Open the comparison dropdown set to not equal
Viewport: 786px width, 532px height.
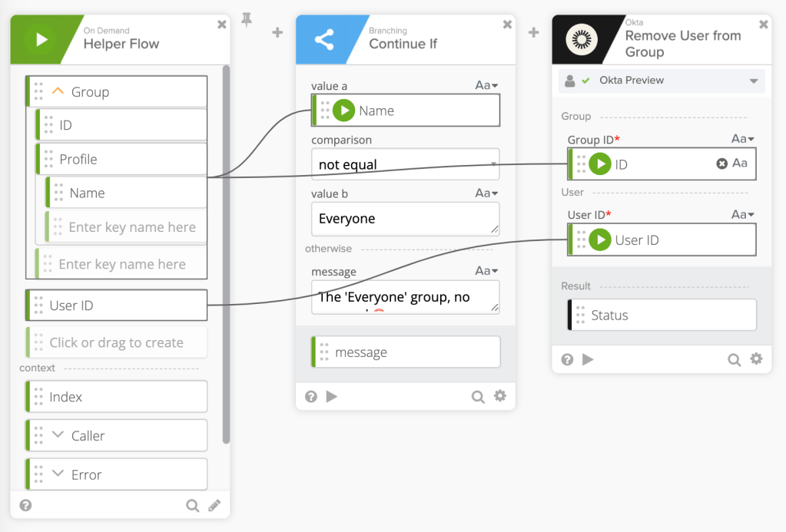click(x=405, y=164)
